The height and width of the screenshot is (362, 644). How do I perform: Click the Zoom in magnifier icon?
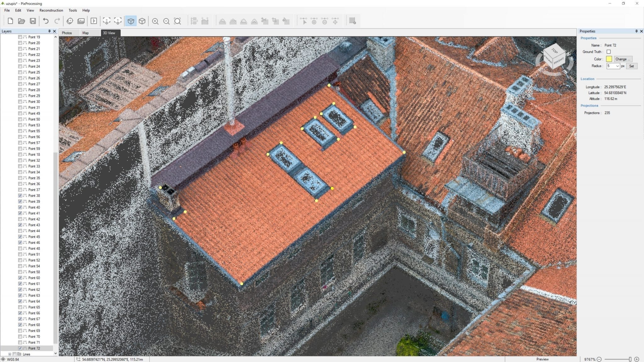point(155,21)
